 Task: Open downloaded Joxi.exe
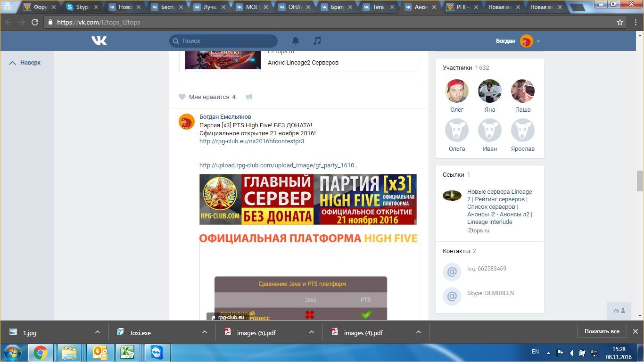click(x=140, y=333)
